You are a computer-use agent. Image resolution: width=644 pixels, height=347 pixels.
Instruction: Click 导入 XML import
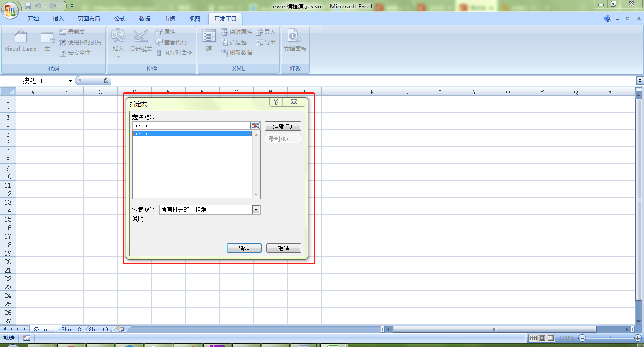(266, 32)
